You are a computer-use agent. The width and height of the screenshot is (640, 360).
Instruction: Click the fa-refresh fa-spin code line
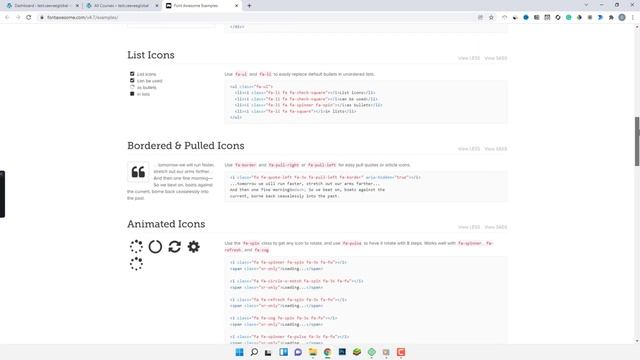[x=288, y=300]
